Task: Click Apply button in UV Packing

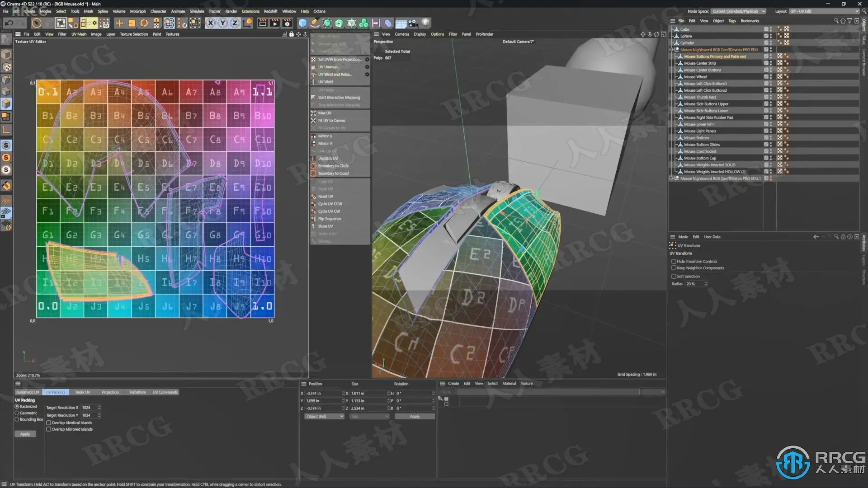Action: pyautogui.click(x=25, y=434)
